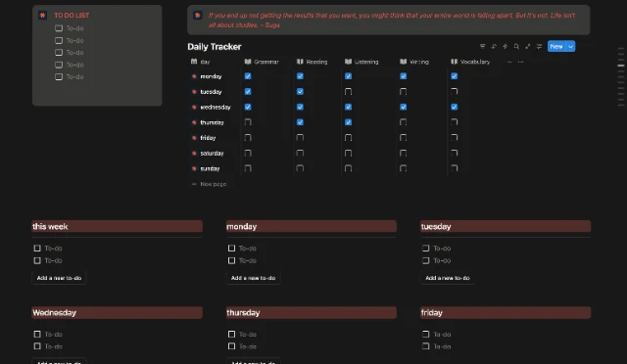Check friday Reading checkbox

pyautogui.click(x=300, y=138)
